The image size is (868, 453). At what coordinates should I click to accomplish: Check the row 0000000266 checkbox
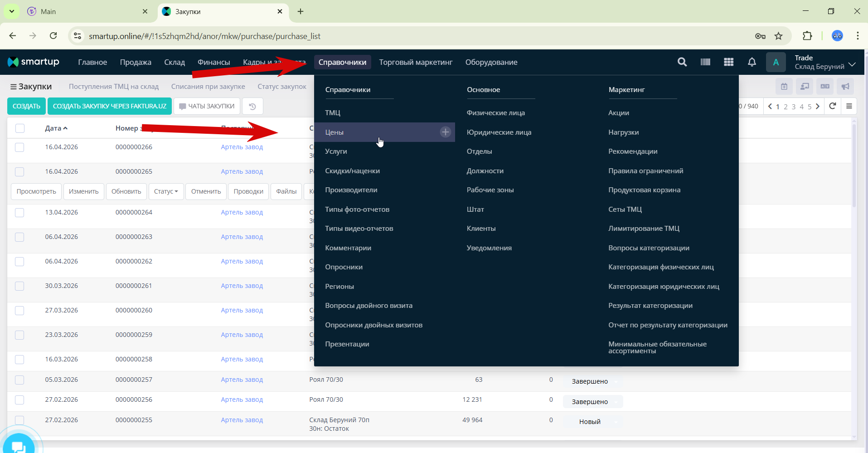(x=19, y=147)
